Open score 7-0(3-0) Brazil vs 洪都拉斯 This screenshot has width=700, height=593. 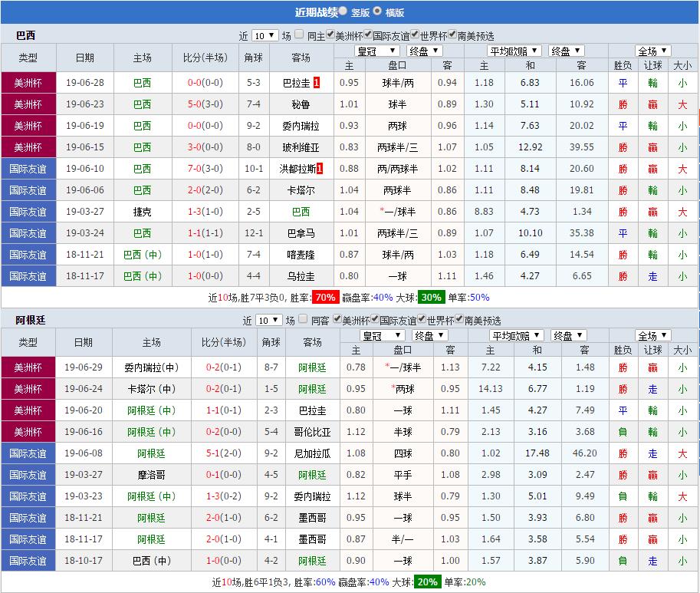pos(205,168)
